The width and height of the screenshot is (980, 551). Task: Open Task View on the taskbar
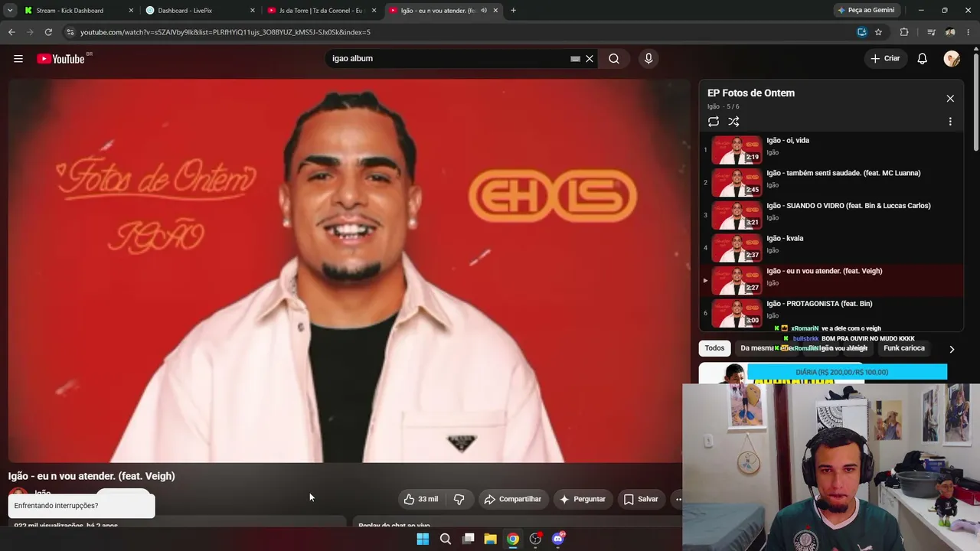pyautogui.click(x=468, y=539)
